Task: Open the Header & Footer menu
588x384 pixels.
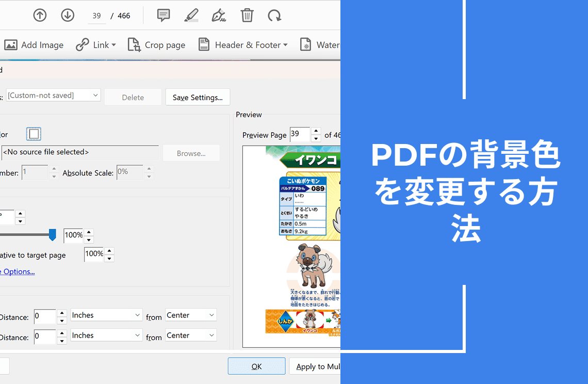Action: pyautogui.click(x=243, y=45)
